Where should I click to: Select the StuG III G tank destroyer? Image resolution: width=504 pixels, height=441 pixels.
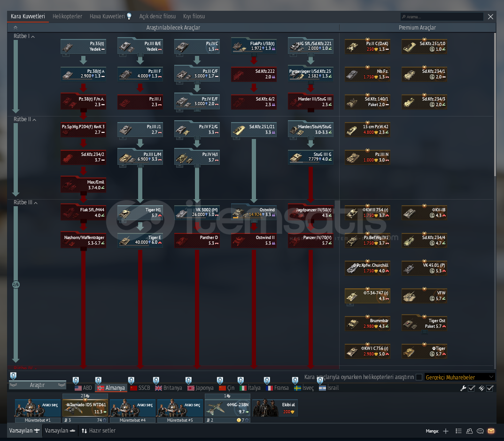click(311, 157)
